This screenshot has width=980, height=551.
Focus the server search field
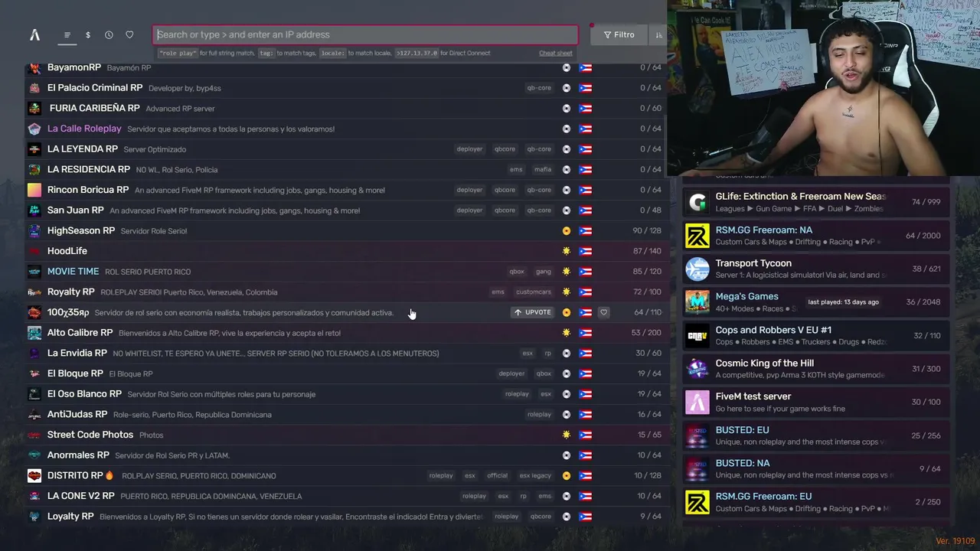tap(366, 34)
